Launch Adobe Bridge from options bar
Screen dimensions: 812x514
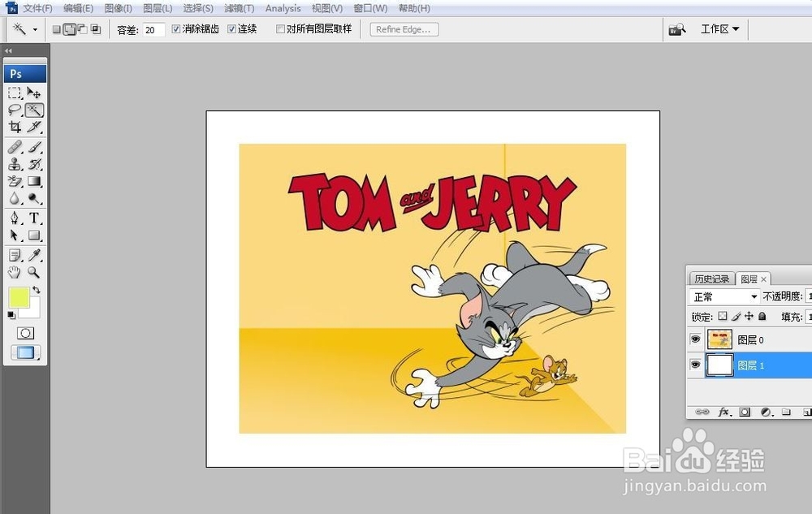coord(677,29)
